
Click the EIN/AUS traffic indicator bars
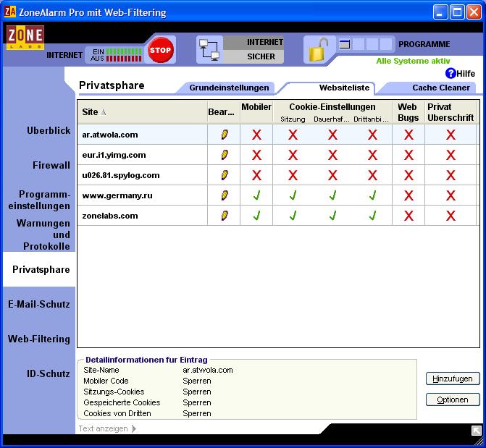coord(124,55)
